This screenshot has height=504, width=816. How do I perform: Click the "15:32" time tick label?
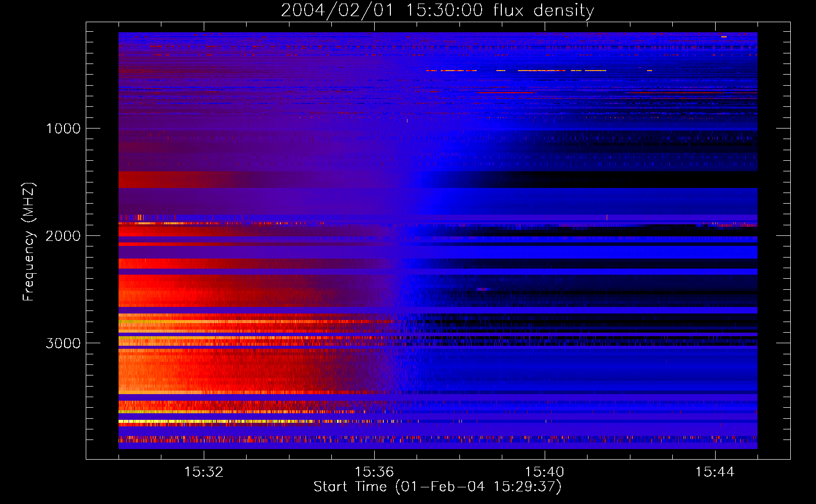(x=204, y=472)
